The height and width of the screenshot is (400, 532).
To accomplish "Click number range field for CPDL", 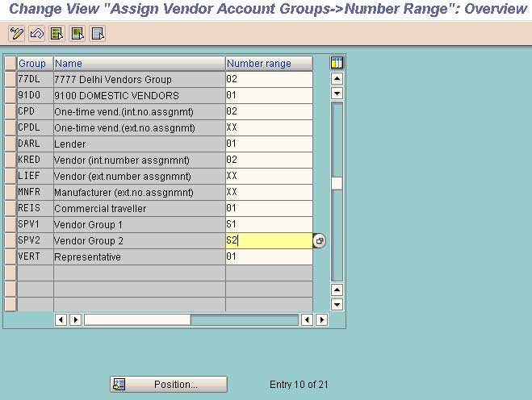I will pos(269,127).
